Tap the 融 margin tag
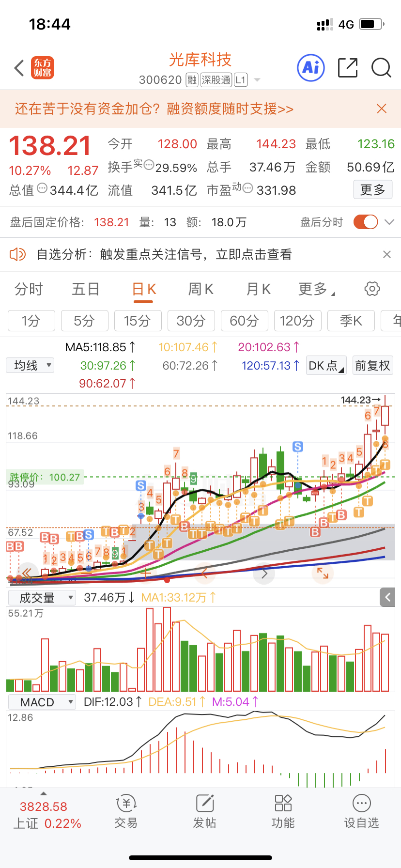The width and height of the screenshot is (401, 868). click(x=192, y=80)
